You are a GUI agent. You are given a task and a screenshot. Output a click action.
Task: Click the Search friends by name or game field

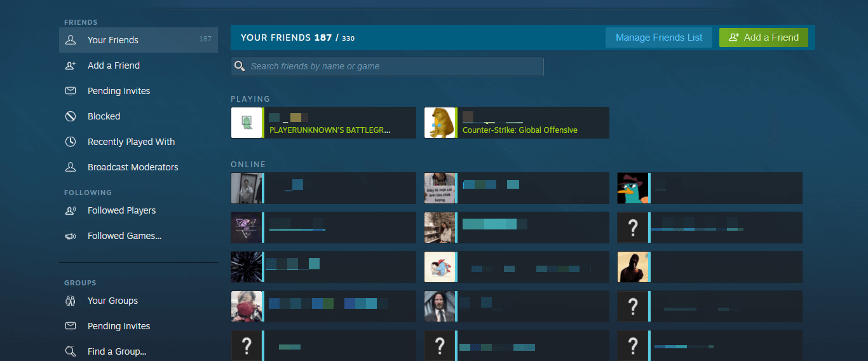(x=387, y=66)
